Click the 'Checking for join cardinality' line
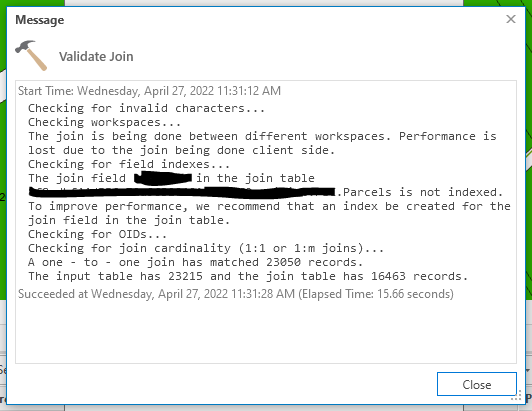Screen dimensions: 532x411 (x=206, y=248)
